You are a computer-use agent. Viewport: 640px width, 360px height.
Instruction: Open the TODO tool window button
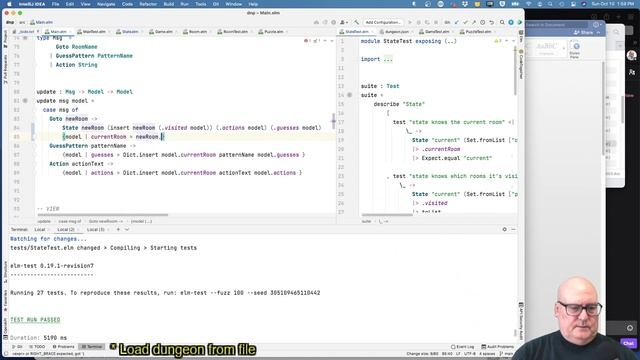37,347
